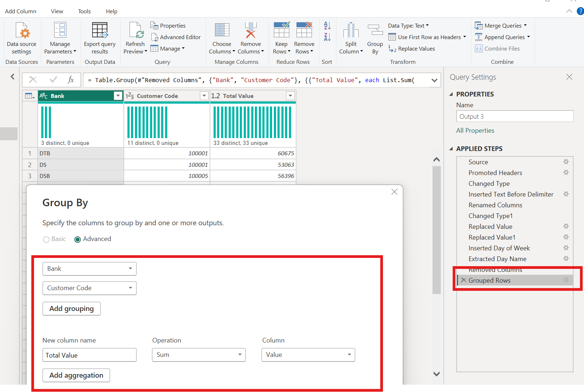Open Choose Columns tool

(x=222, y=38)
